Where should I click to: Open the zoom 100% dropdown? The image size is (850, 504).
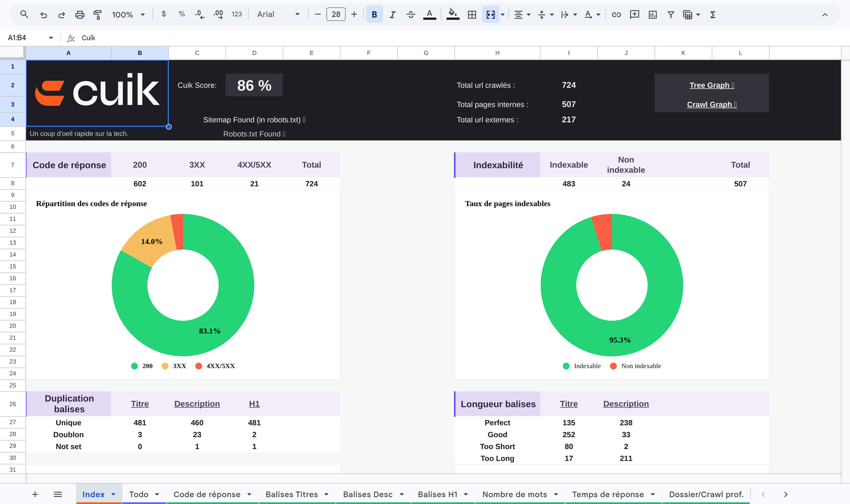pos(129,15)
